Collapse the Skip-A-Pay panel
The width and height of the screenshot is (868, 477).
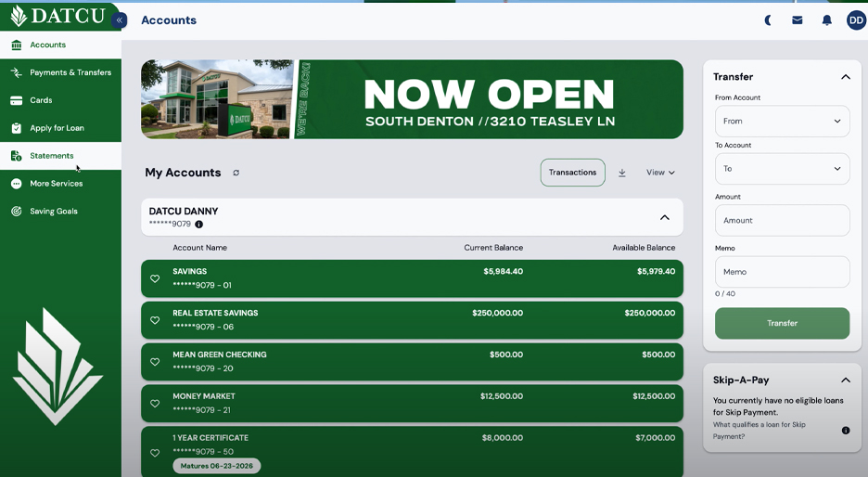[846, 380]
